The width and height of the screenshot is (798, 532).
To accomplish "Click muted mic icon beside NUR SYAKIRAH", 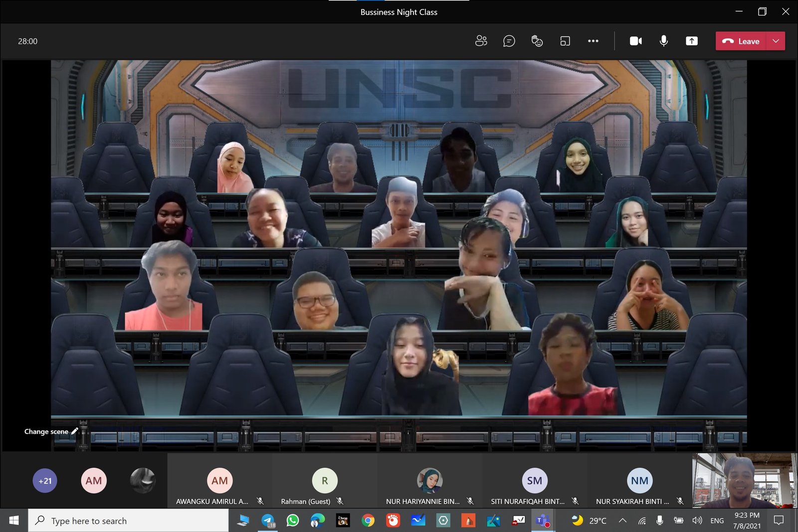I will click(680, 501).
